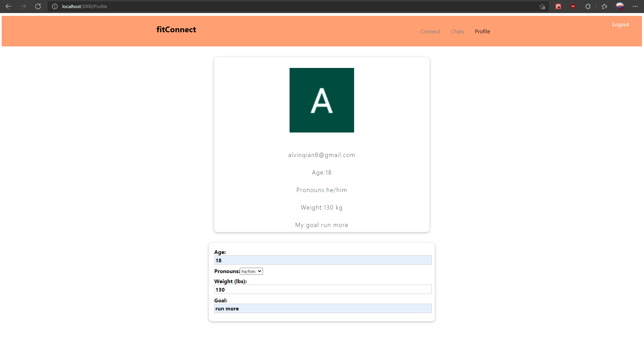Image resolution: width=644 pixels, height=339 pixels.
Task: Open the Favorites list icon
Action: 604,6
